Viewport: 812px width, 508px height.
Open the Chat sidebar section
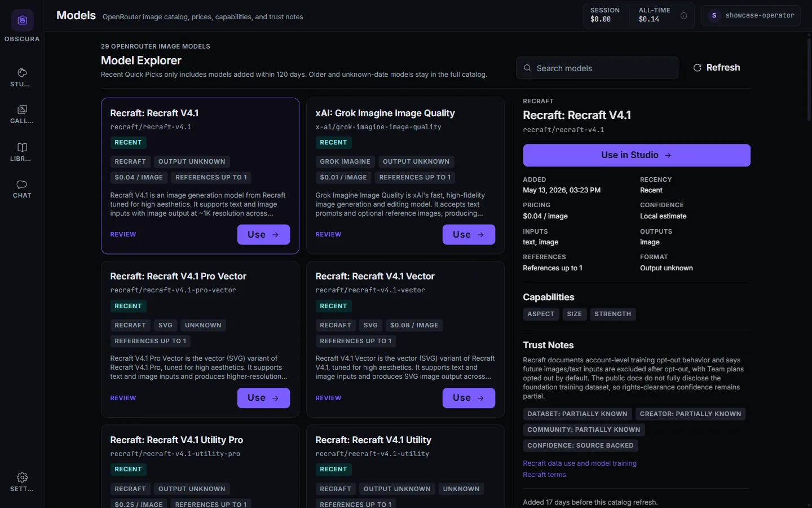click(x=22, y=189)
